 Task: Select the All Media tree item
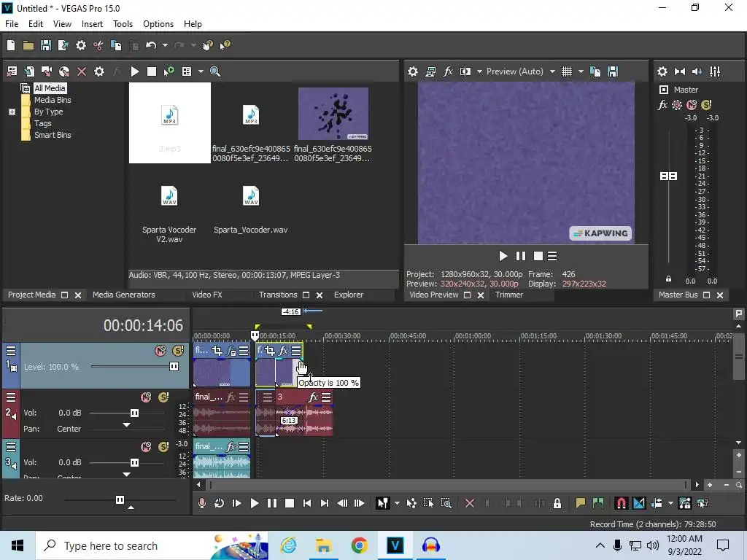click(x=50, y=88)
